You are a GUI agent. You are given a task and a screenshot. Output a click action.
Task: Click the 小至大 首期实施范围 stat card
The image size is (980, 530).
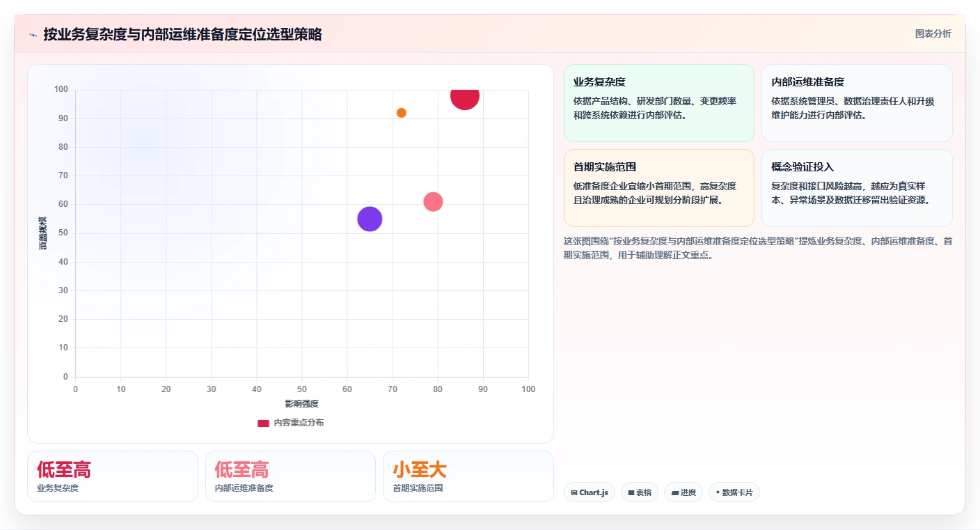(468, 476)
